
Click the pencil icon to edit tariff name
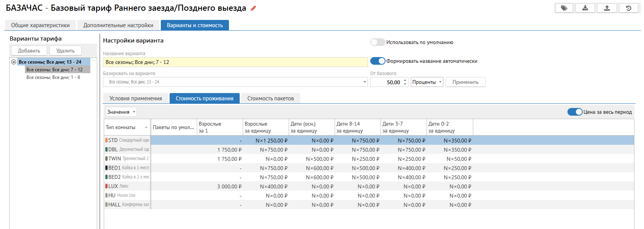[253, 8]
